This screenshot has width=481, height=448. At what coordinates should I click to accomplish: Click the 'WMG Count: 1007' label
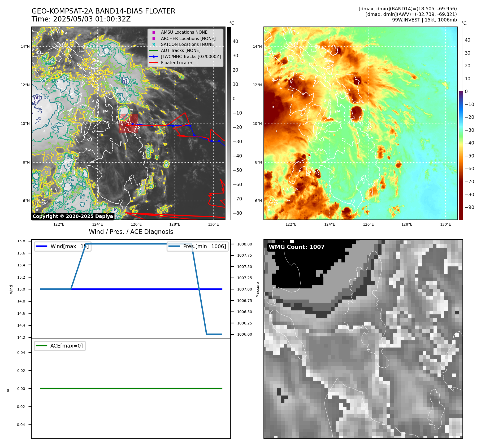coord(297,247)
